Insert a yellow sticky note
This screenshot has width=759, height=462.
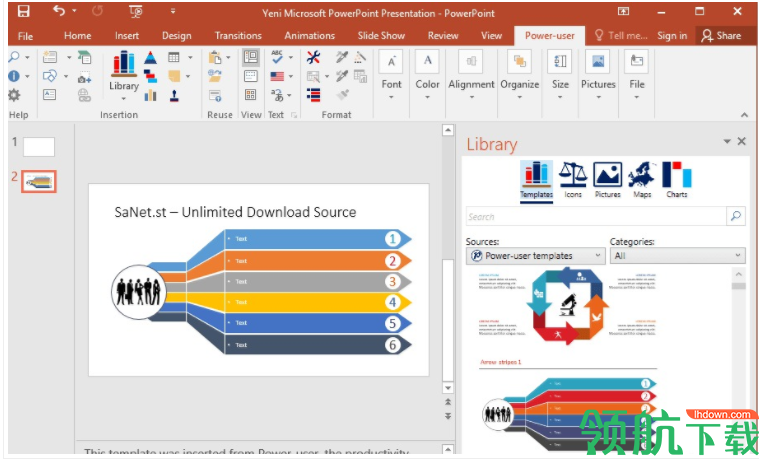174,76
